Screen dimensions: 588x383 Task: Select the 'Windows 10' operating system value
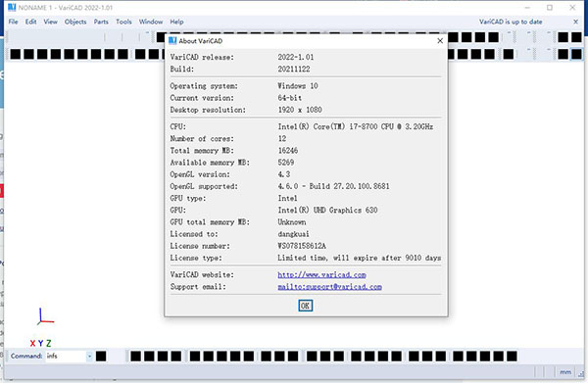298,86
